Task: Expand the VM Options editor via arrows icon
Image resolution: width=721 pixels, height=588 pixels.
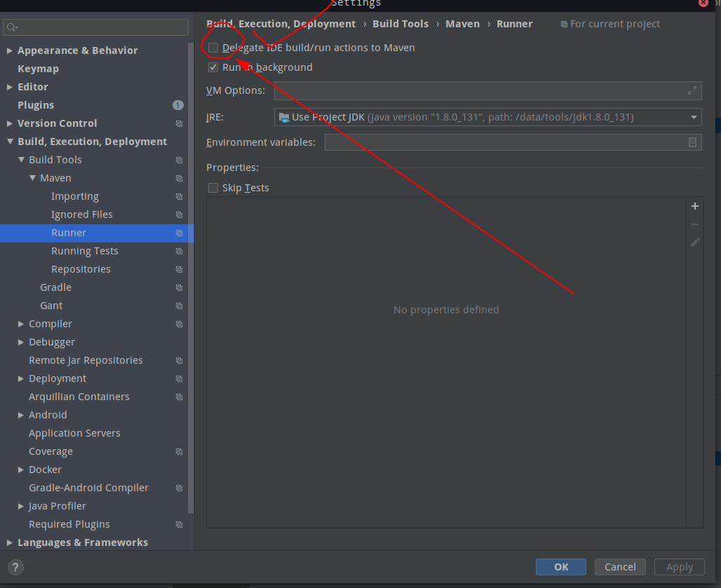Action: coord(691,90)
